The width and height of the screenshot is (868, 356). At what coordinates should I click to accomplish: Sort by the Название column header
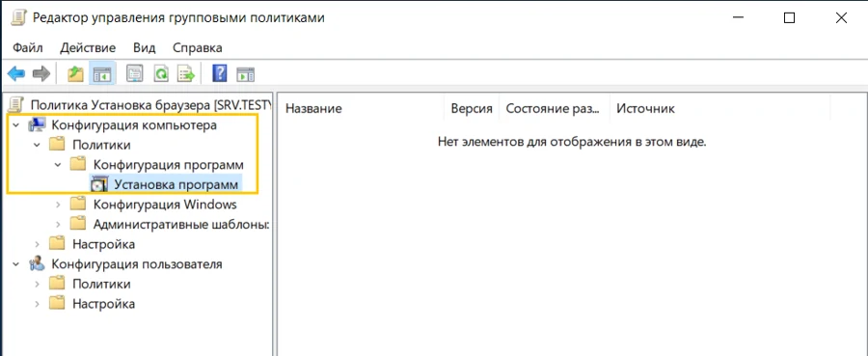tap(361, 108)
